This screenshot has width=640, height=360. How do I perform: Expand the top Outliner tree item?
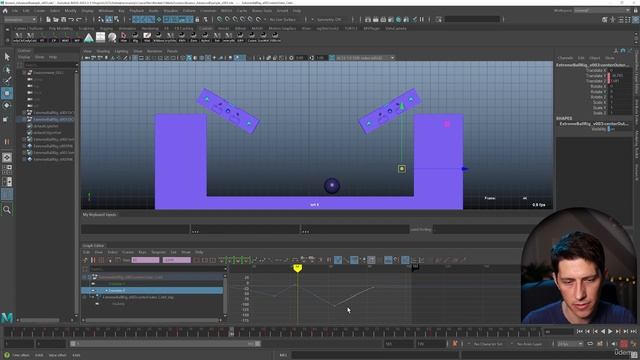point(24,73)
